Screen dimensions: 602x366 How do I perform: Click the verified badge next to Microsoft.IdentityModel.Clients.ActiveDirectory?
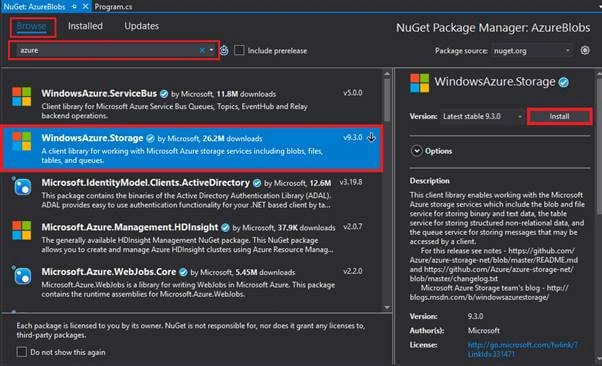[x=257, y=183]
